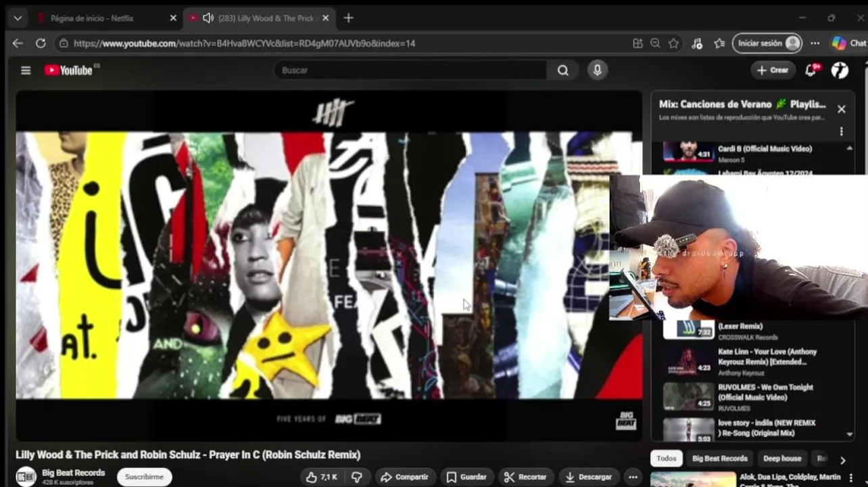
Task: Open a new browser tab
Action: point(349,18)
